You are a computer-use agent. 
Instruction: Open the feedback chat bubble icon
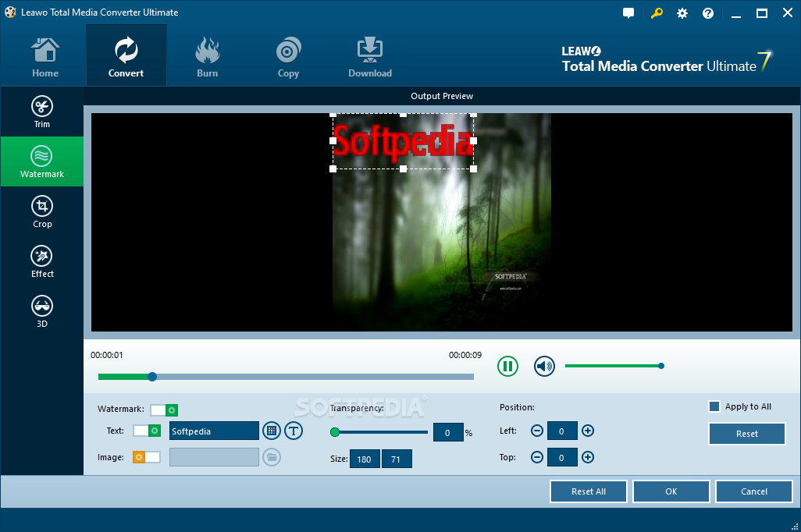pyautogui.click(x=628, y=13)
